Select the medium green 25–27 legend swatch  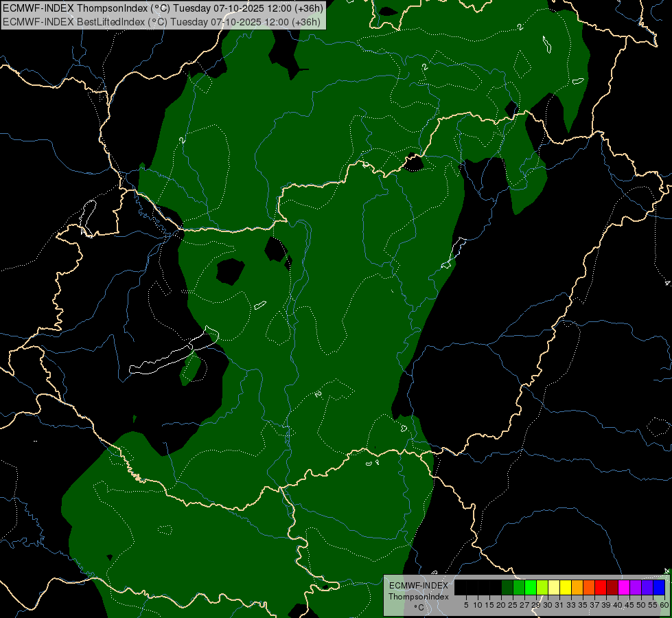click(519, 587)
